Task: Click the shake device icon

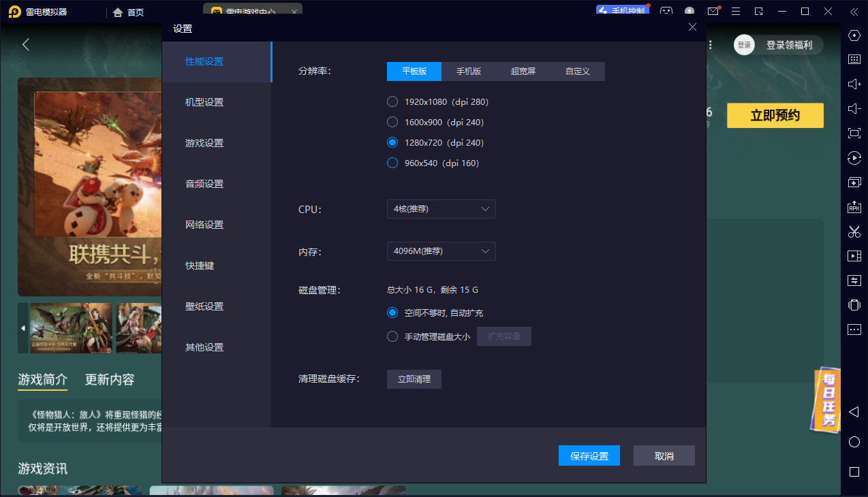Action: coord(854,304)
